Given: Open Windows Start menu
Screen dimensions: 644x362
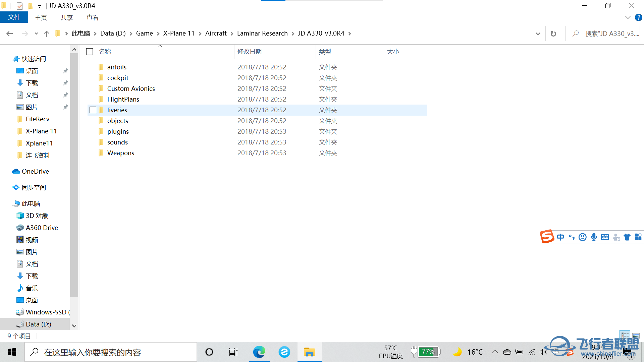Looking at the screenshot, I should pyautogui.click(x=12, y=352).
